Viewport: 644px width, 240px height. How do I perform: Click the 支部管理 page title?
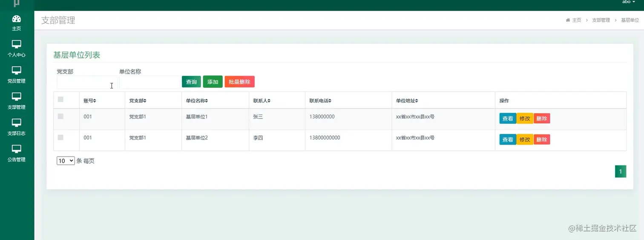pos(58,20)
